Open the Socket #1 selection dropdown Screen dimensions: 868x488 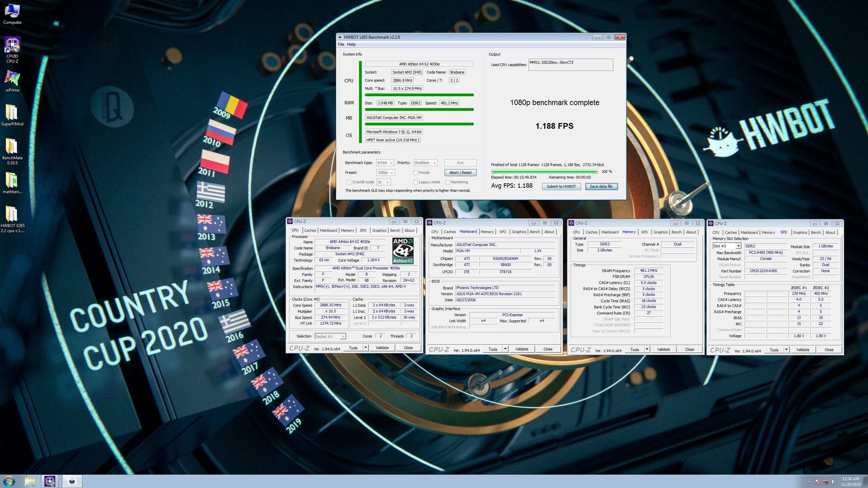(330, 337)
